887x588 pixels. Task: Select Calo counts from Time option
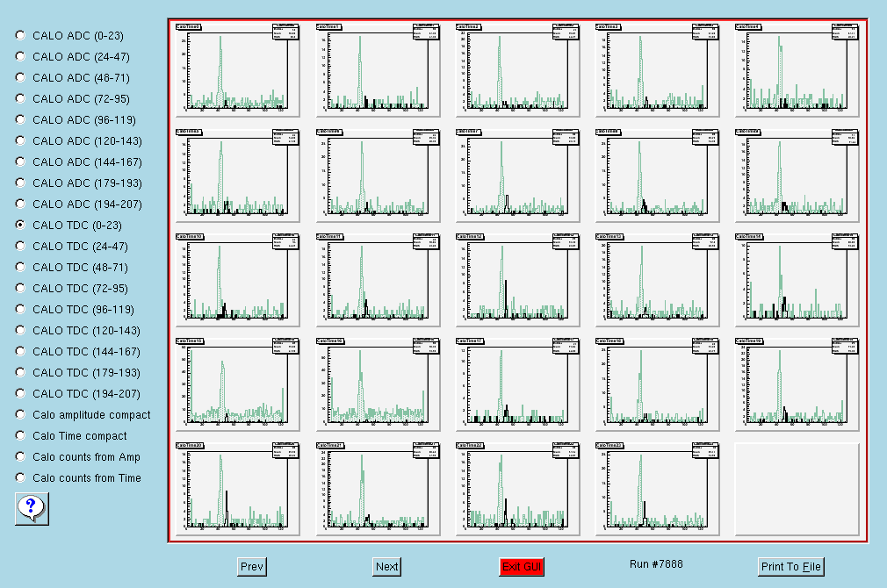20,477
